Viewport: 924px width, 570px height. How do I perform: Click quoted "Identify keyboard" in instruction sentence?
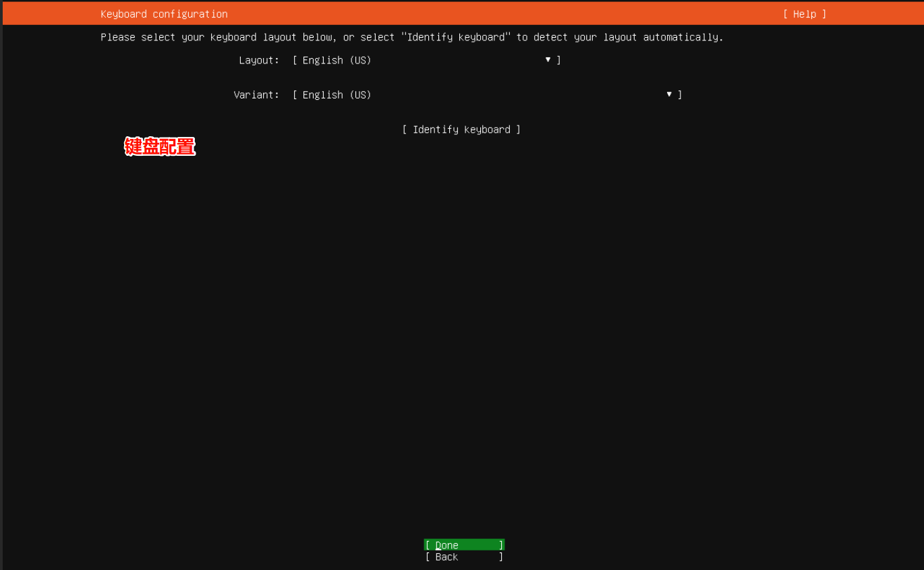(x=455, y=37)
